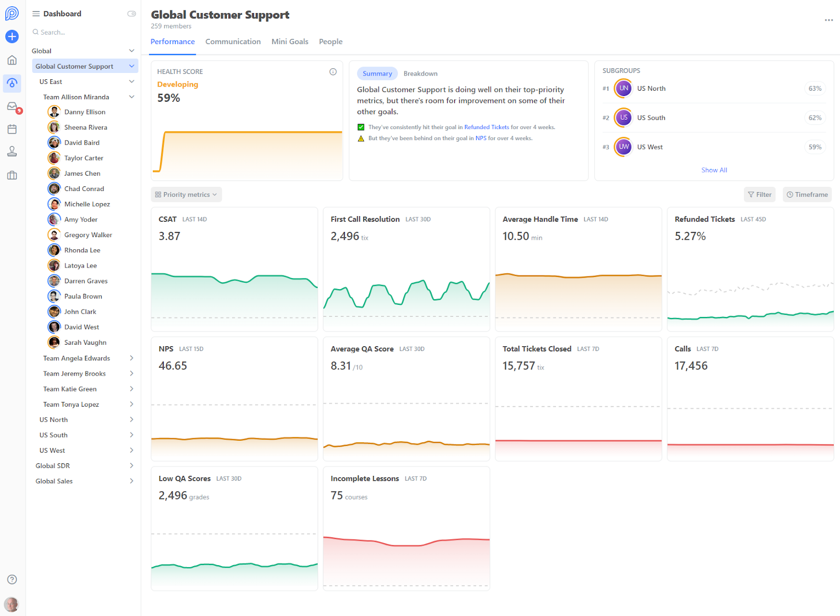Open the Incomplete Lessons metric card
This screenshot has width=840, height=616.
click(x=406, y=529)
